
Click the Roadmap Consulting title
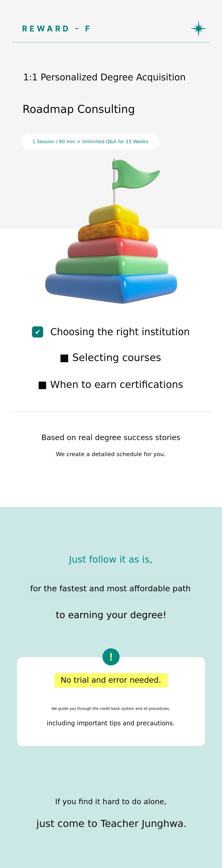click(79, 109)
